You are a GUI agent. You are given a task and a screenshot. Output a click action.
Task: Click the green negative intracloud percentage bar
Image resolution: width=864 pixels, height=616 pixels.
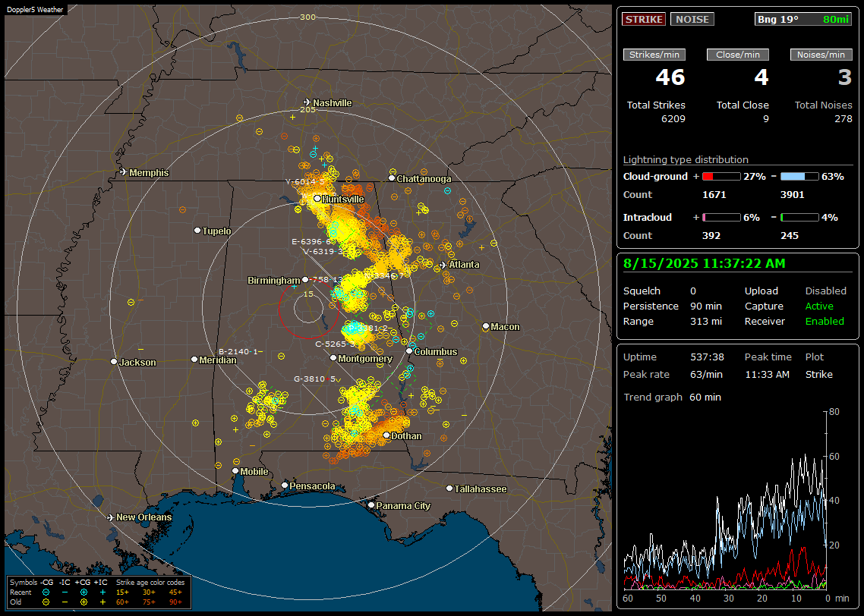pyautogui.click(x=799, y=218)
